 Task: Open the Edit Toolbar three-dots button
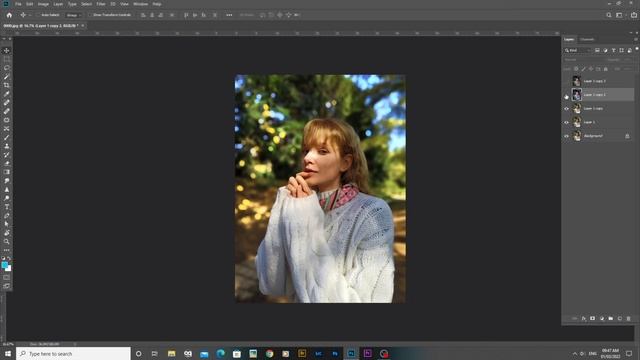pyautogui.click(x=7, y=250)
